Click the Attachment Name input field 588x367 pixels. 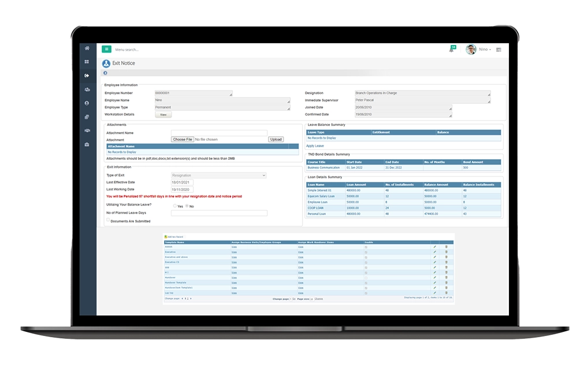pos(219,133)
